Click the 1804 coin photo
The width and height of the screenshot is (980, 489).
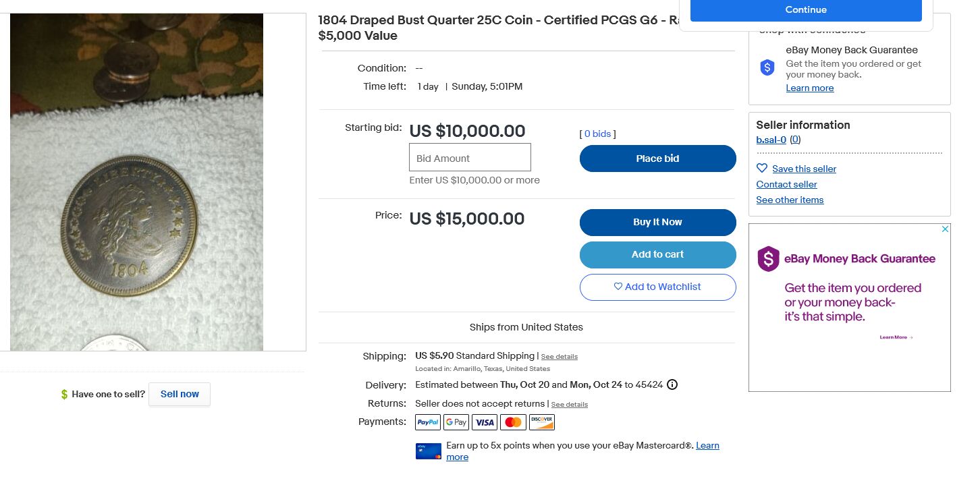[136, 182]
